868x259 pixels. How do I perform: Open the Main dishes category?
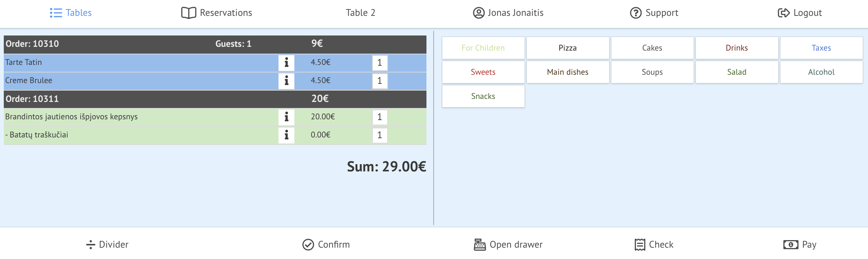568,72
